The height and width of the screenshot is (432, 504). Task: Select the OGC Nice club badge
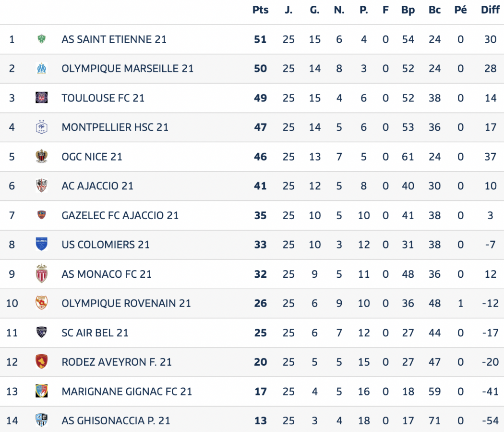pyautogui.click(x=41, y=156)
